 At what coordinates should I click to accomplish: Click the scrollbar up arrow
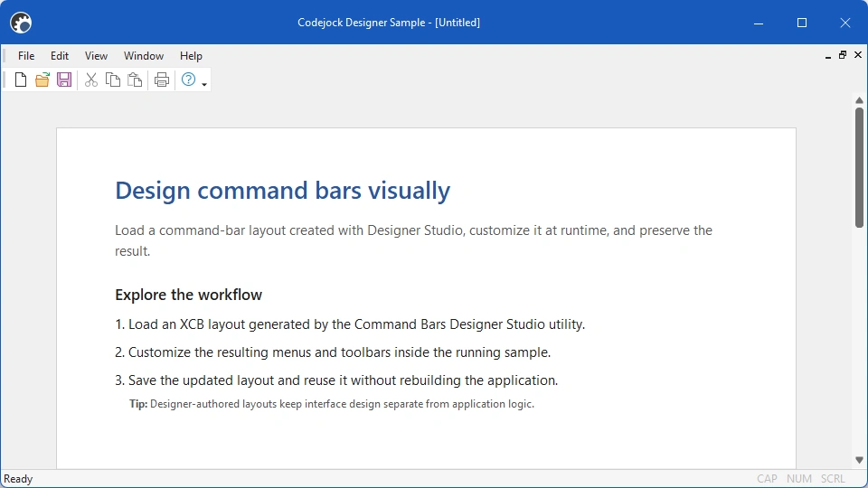859,100
